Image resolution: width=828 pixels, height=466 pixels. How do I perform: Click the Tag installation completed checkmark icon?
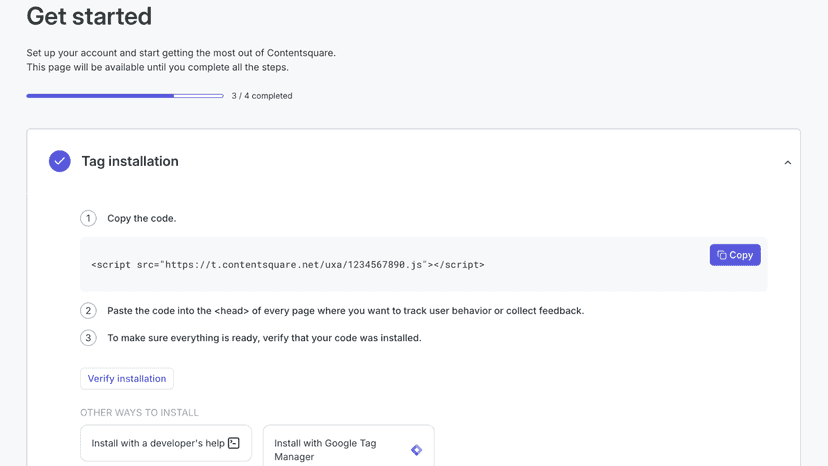[x=60, y=161]
